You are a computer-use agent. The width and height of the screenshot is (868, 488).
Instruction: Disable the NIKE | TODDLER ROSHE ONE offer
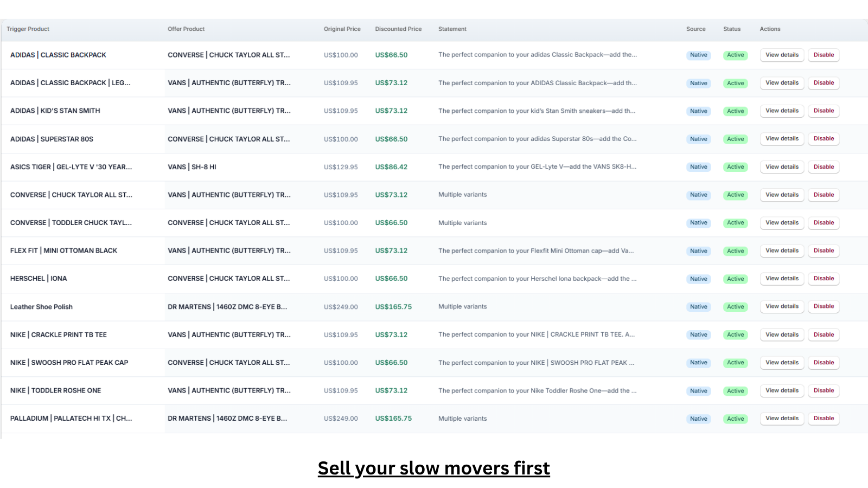tap(824, 390)
